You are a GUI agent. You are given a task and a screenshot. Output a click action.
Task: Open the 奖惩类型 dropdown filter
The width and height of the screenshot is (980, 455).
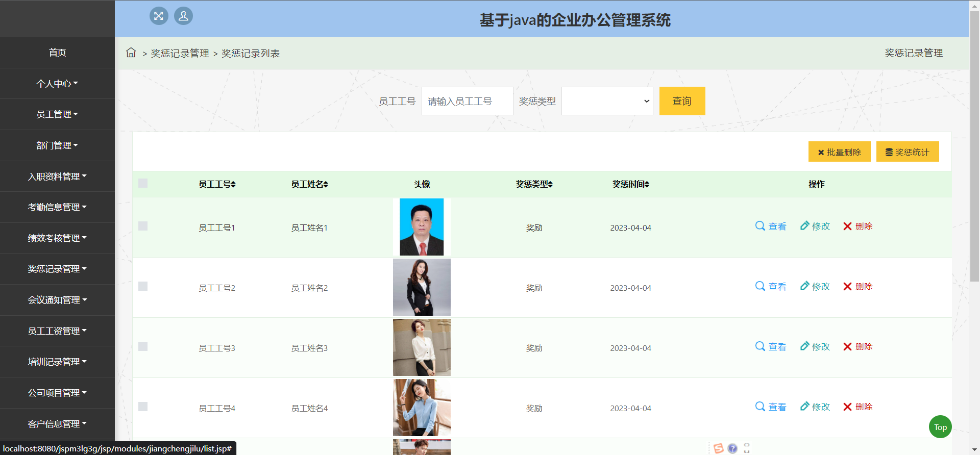click(x=607, y=101)
